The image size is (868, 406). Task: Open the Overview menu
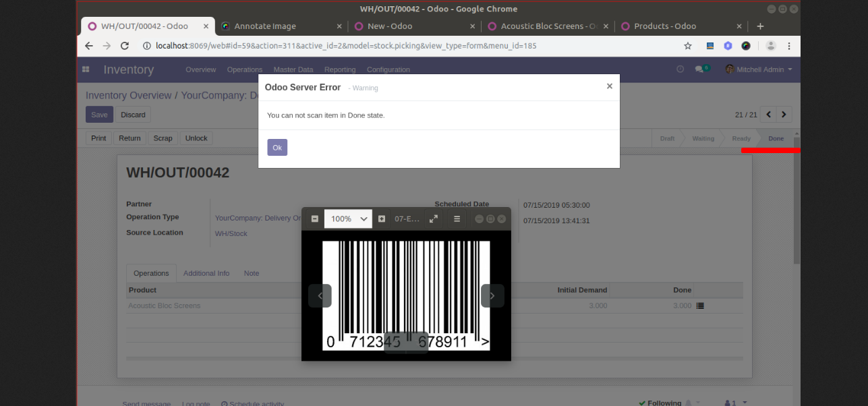pyautogui.click(x=201, y=69)
